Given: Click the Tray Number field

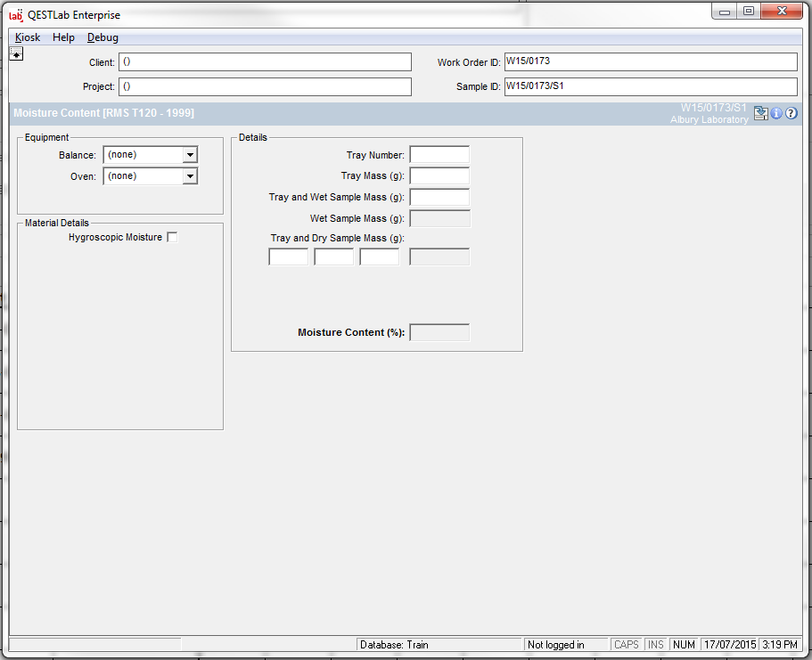Looking at the screenshot, I should pos(439,155).
